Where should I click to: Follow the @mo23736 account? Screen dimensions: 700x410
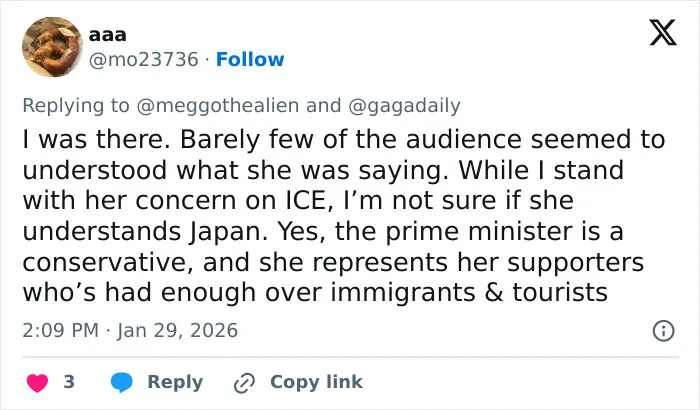point(250,59)
